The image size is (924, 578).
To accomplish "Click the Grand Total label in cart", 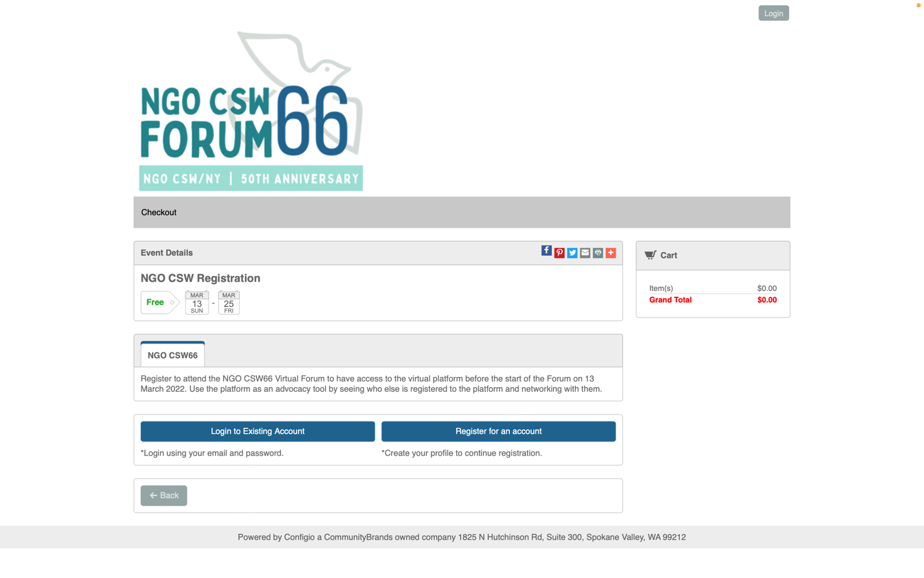I will [x=670, y=300].
